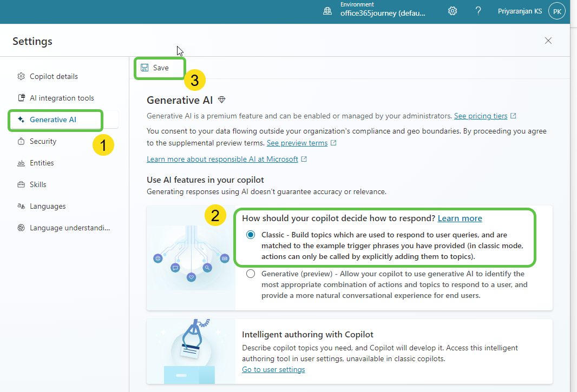Open the See pricing tiers link

click(x=481, y=116)
